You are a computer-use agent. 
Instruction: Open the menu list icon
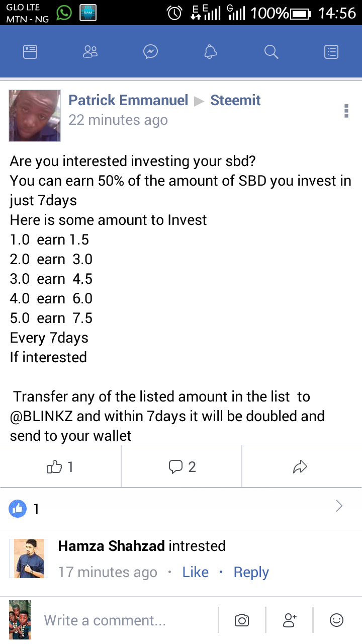click(331, 51)
